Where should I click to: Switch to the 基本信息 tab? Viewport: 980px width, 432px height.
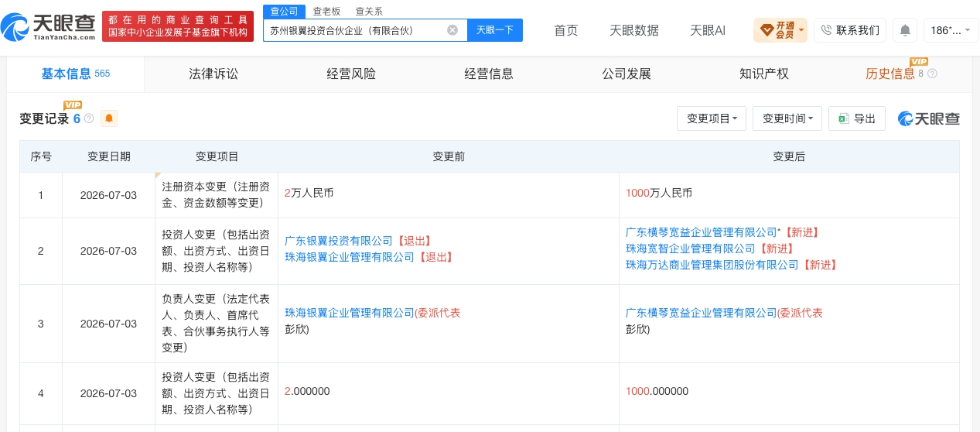(76, 74)
